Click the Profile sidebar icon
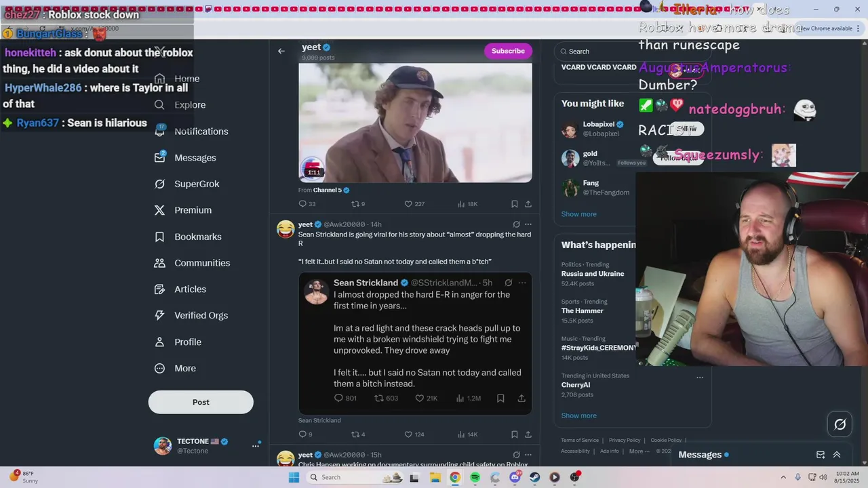This screenshot has width=868, height=488. tap(159, 342)
